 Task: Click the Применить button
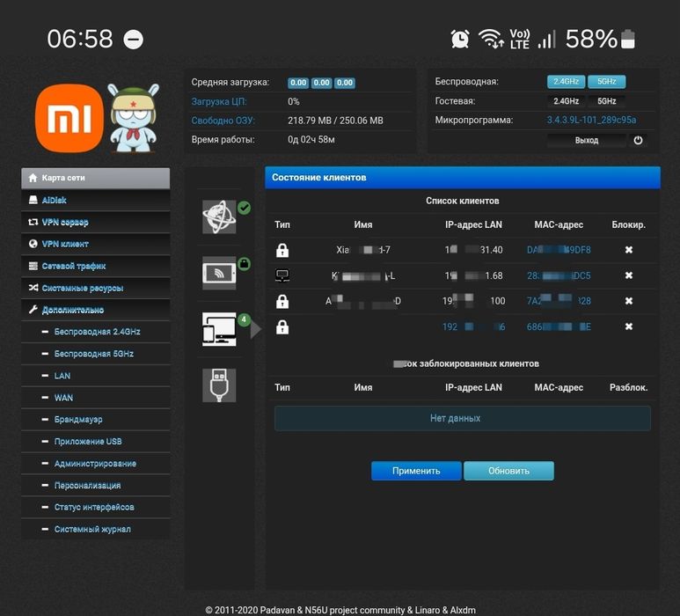416,471
